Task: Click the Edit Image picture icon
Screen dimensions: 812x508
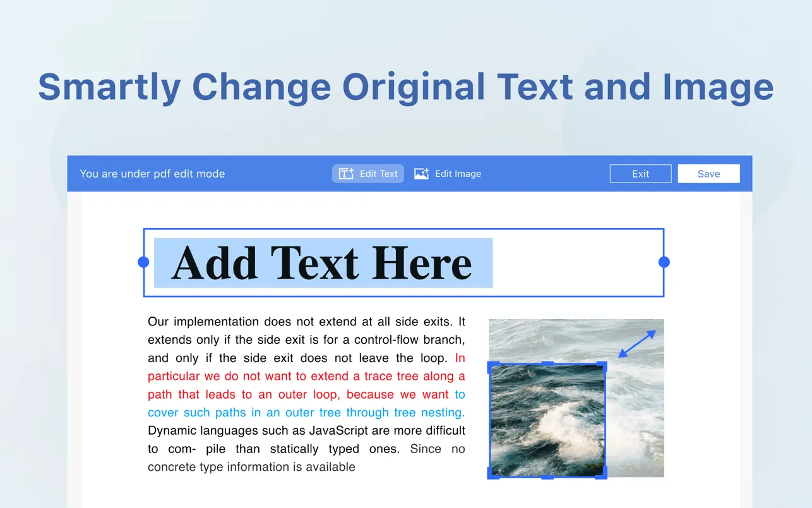Action: point(421,174)
